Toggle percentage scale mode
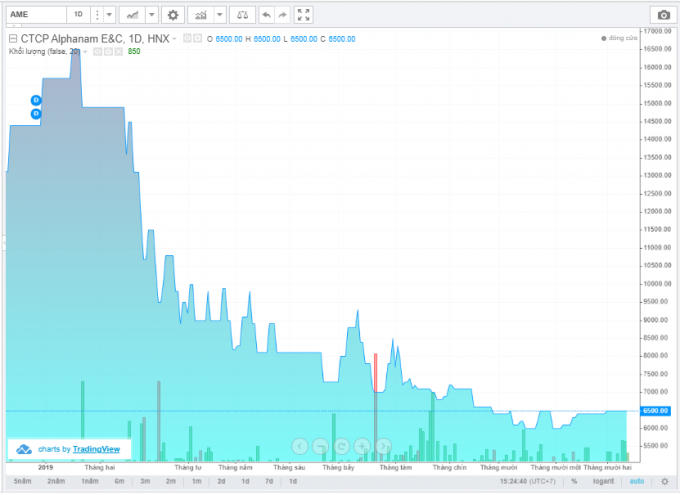Viewport: 680px width, 495px height. pyautogui.click(x=574, y=481)
